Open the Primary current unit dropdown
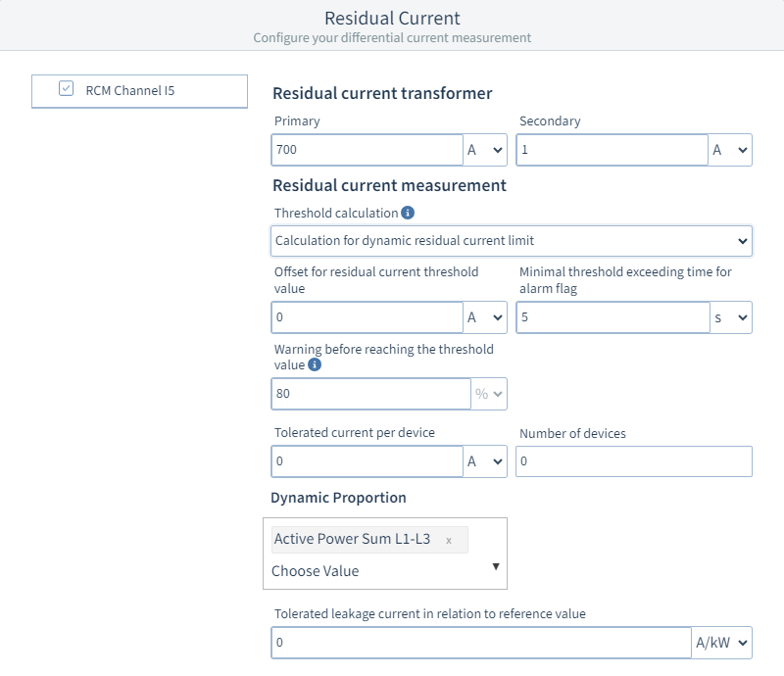This screenshot has width=784, height=676. coord(485,150)
